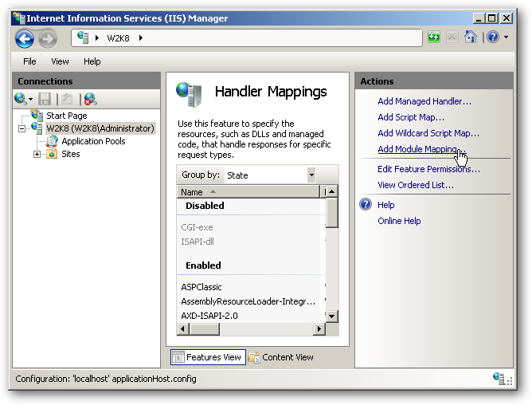Click the Save icon in Connections toolbar
Viewport: 532px width, 405px height.
(45, 99)
